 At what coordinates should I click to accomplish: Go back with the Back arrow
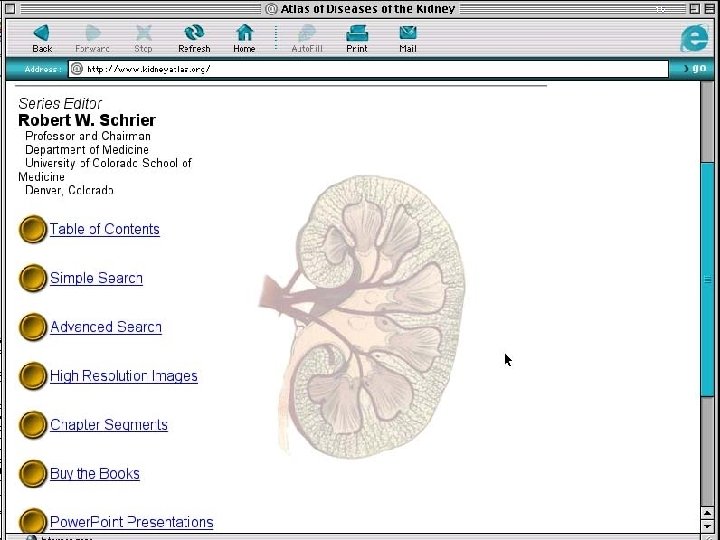point(42,39)
